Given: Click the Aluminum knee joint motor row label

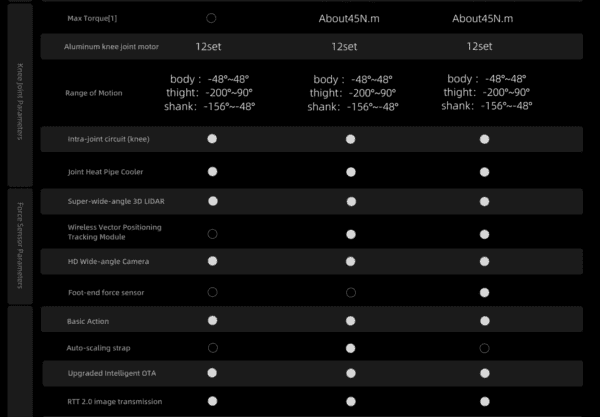Looking at the screenshot, I should [112, 47].
